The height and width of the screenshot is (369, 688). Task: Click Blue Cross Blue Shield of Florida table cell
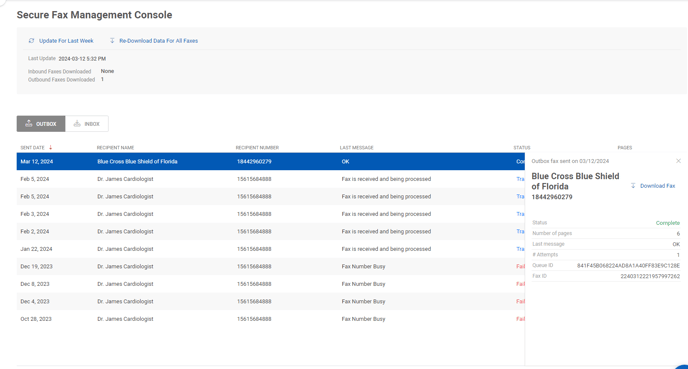pyautogui.click(x=137, y=161)
